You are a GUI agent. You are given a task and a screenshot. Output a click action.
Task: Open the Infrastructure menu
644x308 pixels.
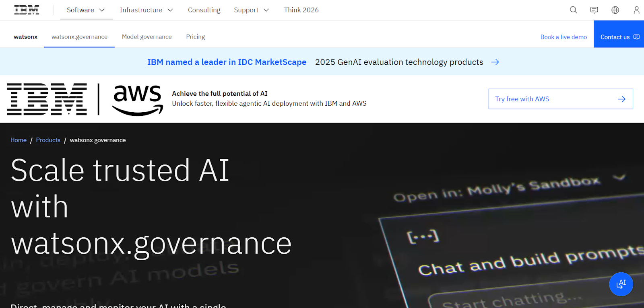pos(147,10)
